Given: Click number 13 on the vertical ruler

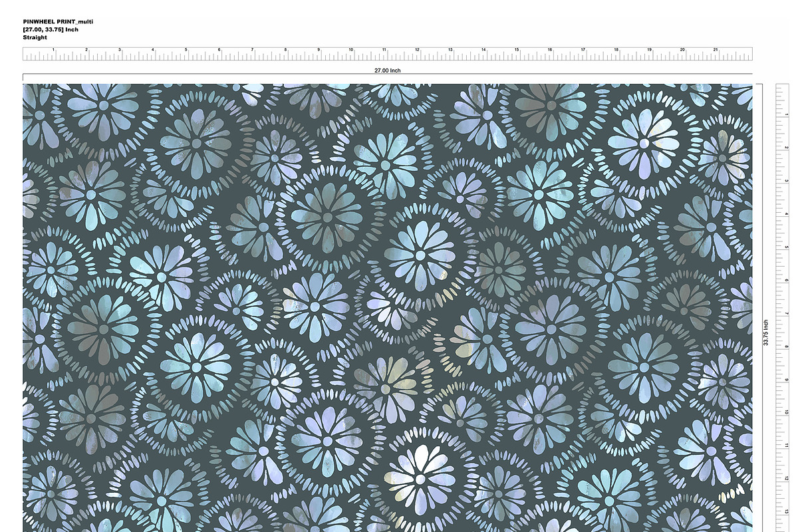Looking at the screenshot, I should tap(785, 511).
